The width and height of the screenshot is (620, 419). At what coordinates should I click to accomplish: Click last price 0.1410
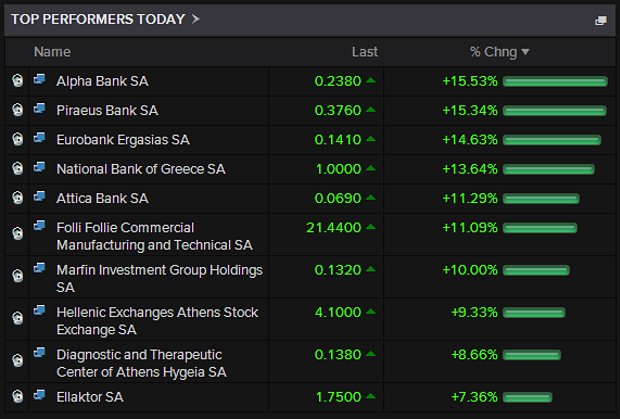338,140
